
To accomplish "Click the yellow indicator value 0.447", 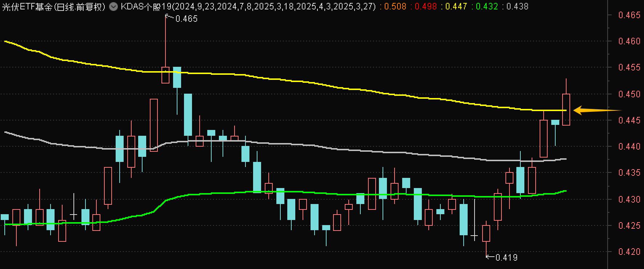I will 456,7.
